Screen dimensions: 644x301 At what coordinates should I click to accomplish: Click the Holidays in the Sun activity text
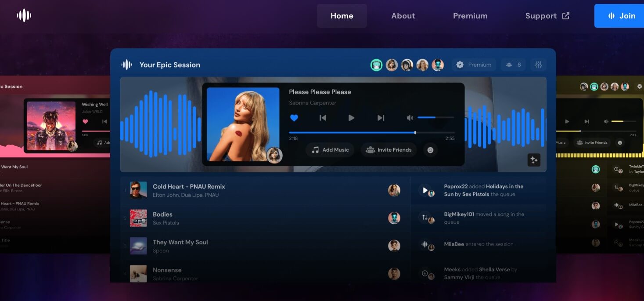(484, 190)
